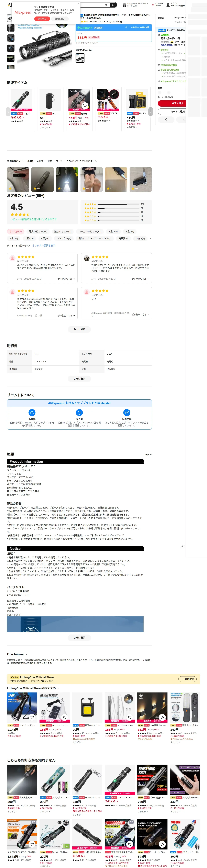Image resolution: width=207 pixels, height=868 pixels.
Task: Filter reviews by 追加レビュー(7)
Action: coord(63,231)
